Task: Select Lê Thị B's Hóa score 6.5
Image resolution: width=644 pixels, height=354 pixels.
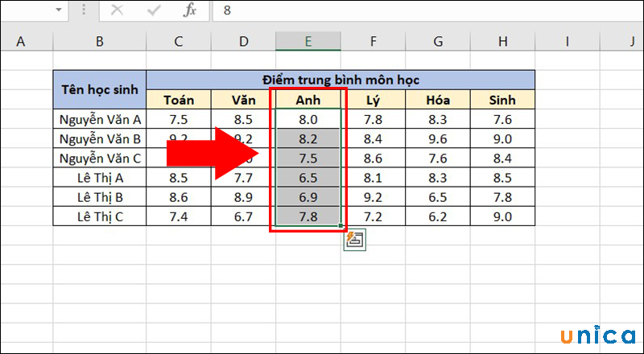Action: tap(438, 197)
